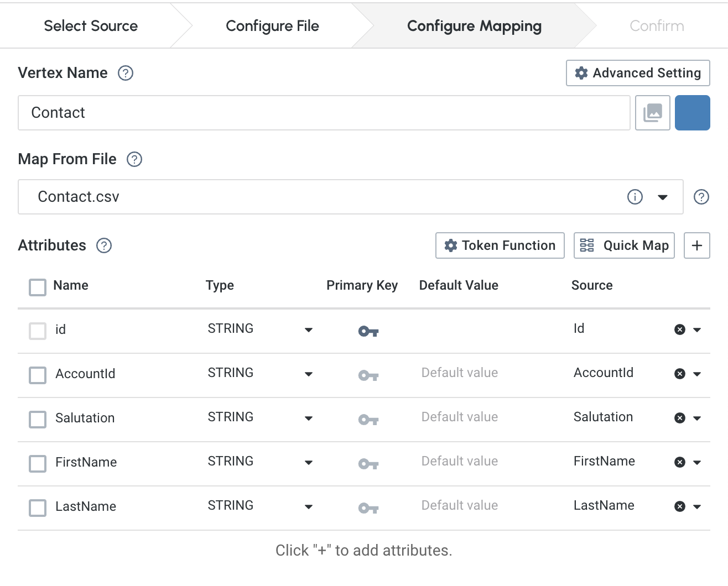Screen dimensions: 728x586
Task: Check the checkbox for the LastName attribute
Action: coord(37,508)
